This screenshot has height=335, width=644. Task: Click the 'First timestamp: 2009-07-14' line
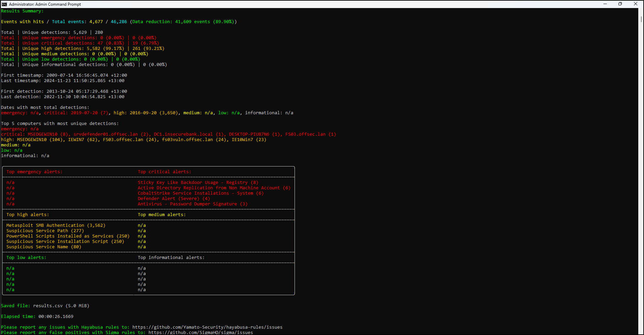click(x=64, y=75)
